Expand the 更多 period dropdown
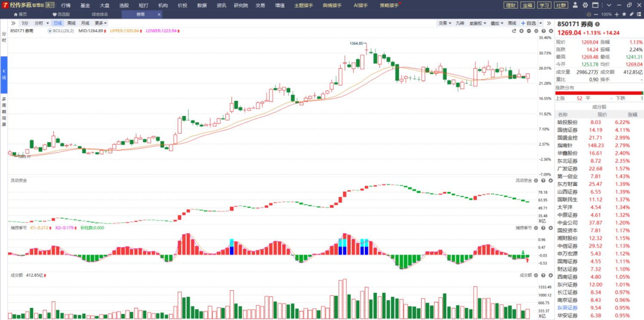 pyautogui.click(x=101, y=23)
